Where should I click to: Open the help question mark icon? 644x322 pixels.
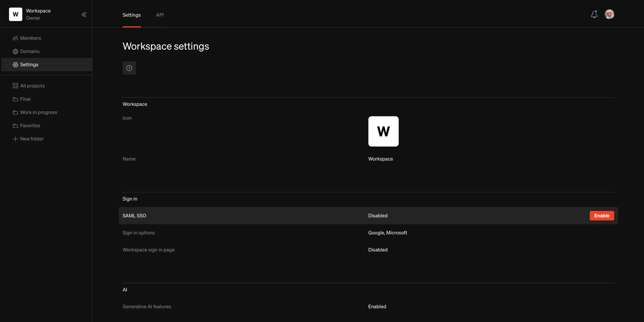[x=129, y=68]
